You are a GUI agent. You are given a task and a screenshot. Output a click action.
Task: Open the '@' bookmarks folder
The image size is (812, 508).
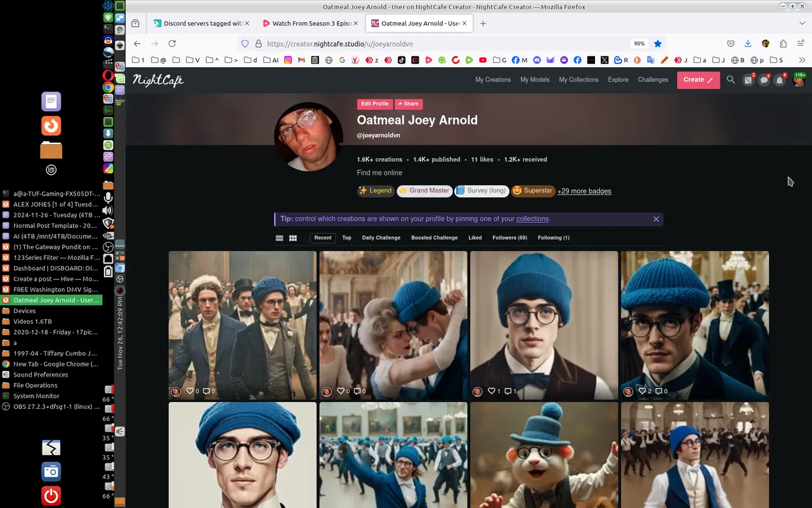(x=159, y=60)
